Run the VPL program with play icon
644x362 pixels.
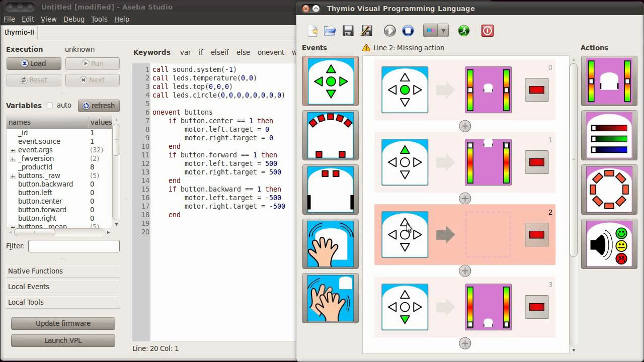pos(390,31)
